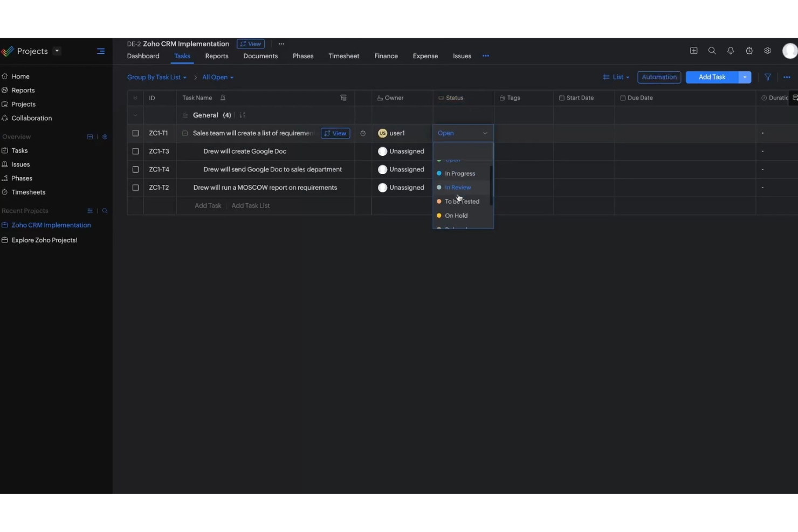Open more tabs ellipsis after Issues

click(x=486, y=56)
